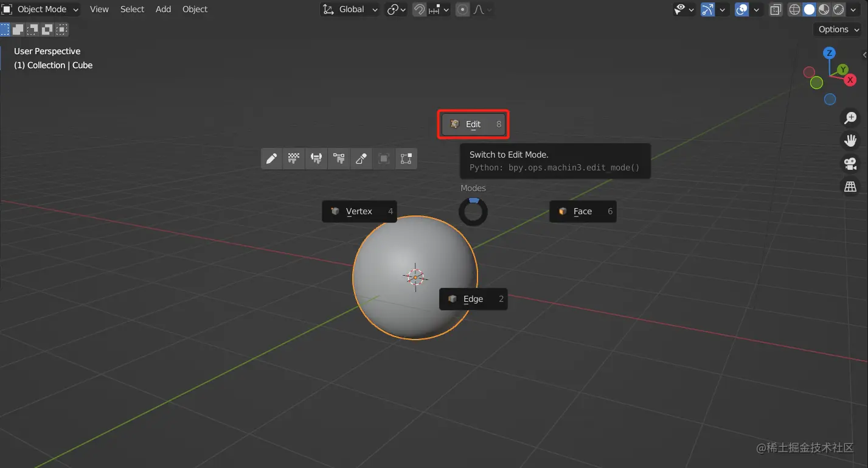The height and width of the screenshot is (468, 868).
Task: Switch to Texture Paint via checkered brush icon
Action: 294,159
